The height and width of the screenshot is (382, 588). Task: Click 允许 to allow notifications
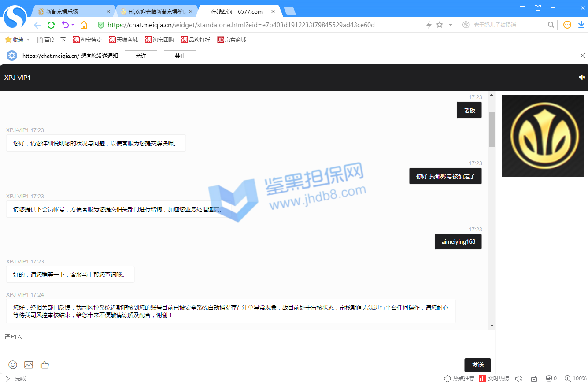coord(141,56)
